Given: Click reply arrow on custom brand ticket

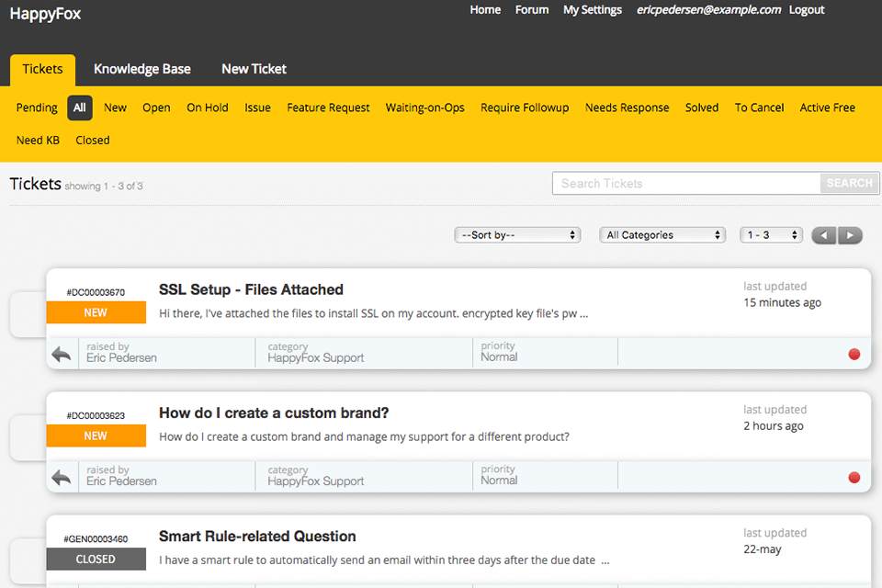Looking at the screenshot, I should pyautogui.click(x=62, y=477).
